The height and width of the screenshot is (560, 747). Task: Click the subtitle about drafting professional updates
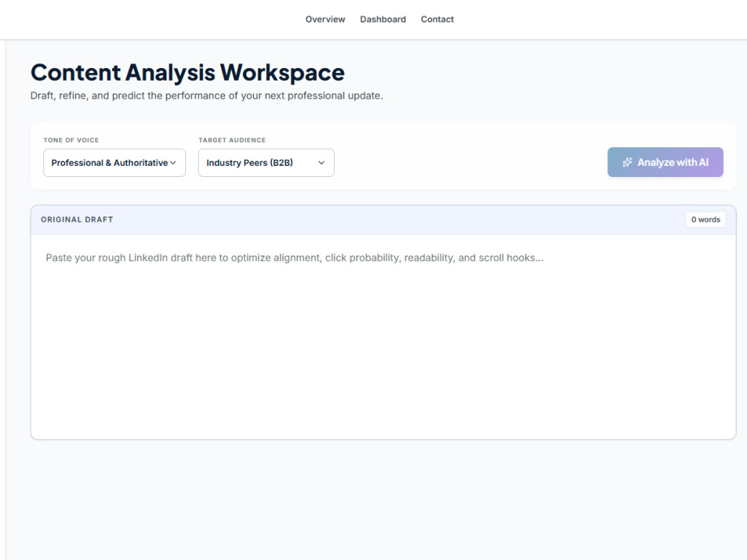pyautogui.click(x=206, y=96)
